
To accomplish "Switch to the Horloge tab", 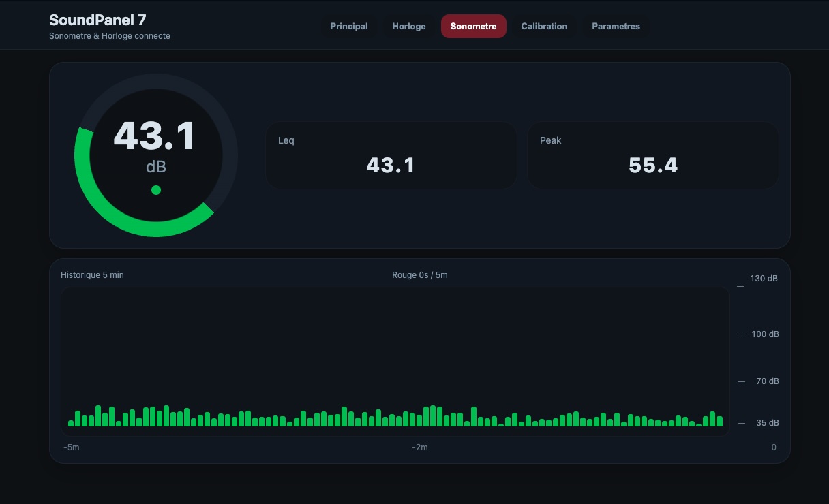I will [x=409, y=27].
